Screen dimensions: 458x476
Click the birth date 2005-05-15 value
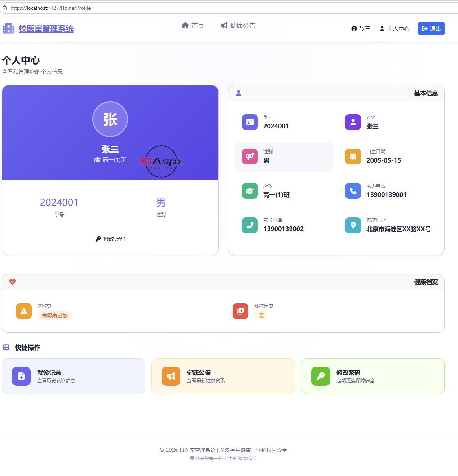(x=384, y=160)
